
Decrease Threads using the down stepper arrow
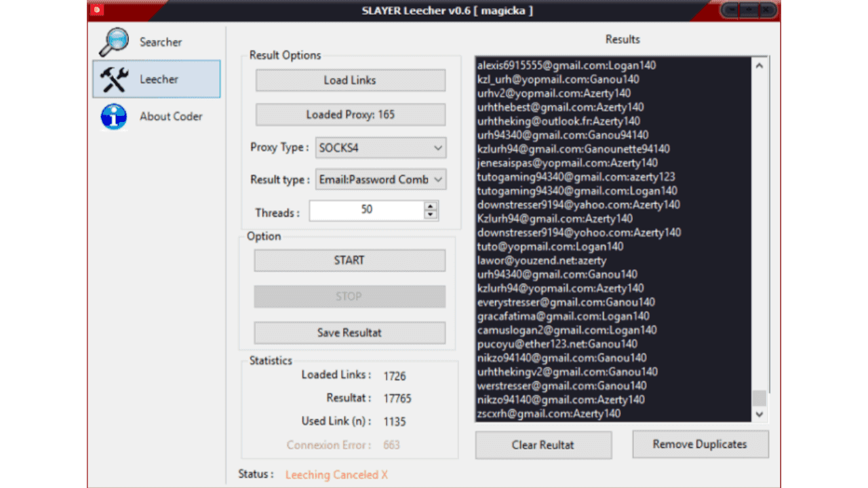(430, 214)
